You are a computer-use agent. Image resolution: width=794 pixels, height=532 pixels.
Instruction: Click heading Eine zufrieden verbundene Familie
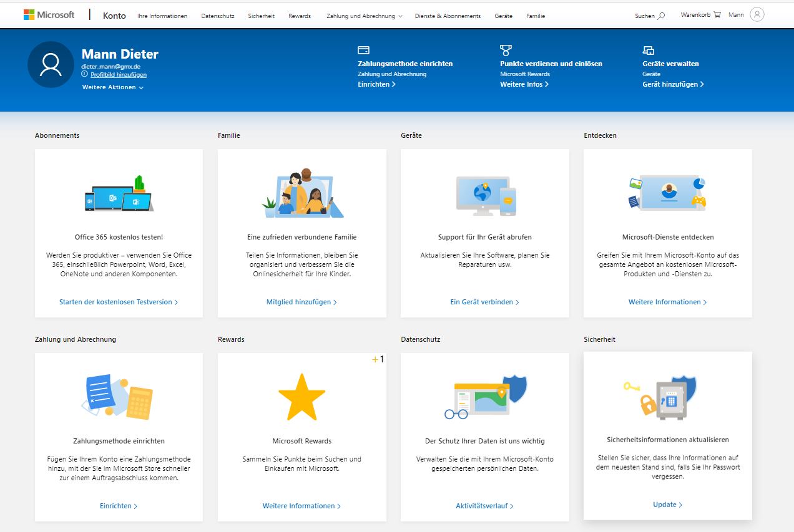click(x=302, y=237)
